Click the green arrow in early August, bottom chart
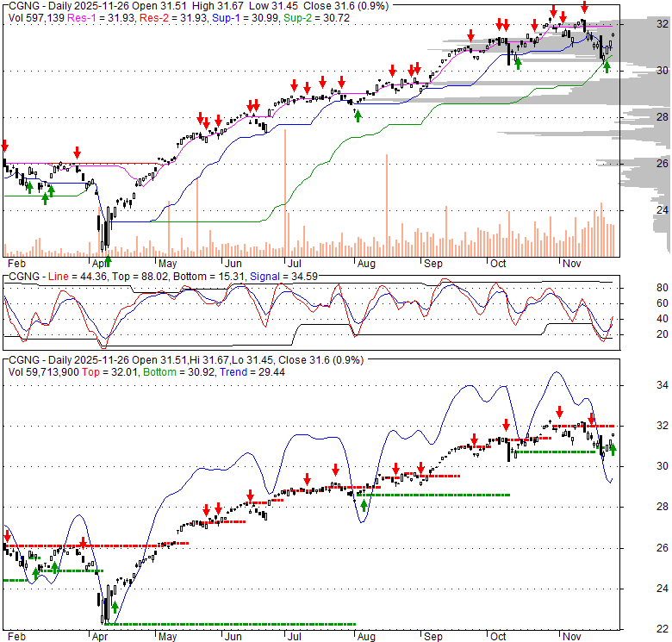Screen dimensions: 672x642 364,504
